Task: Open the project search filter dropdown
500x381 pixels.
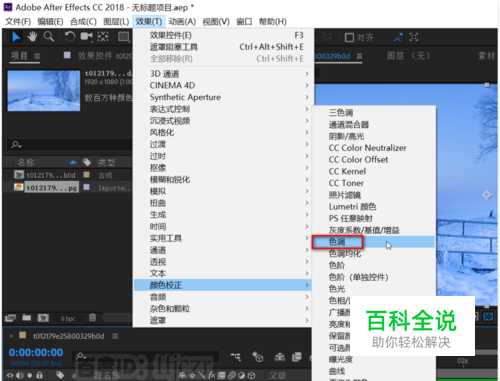Action: pyautogui.click(x=16, y=145)
